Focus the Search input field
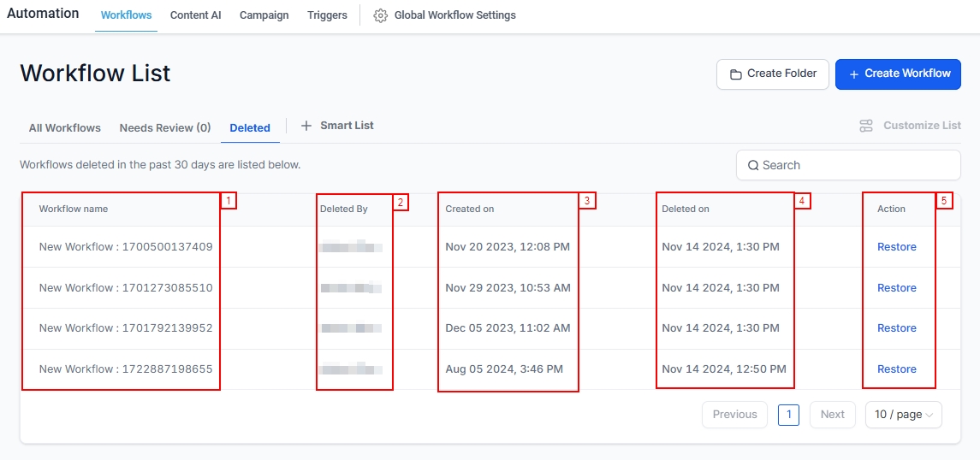Screen dimensions: 980x460 (856, 166)
